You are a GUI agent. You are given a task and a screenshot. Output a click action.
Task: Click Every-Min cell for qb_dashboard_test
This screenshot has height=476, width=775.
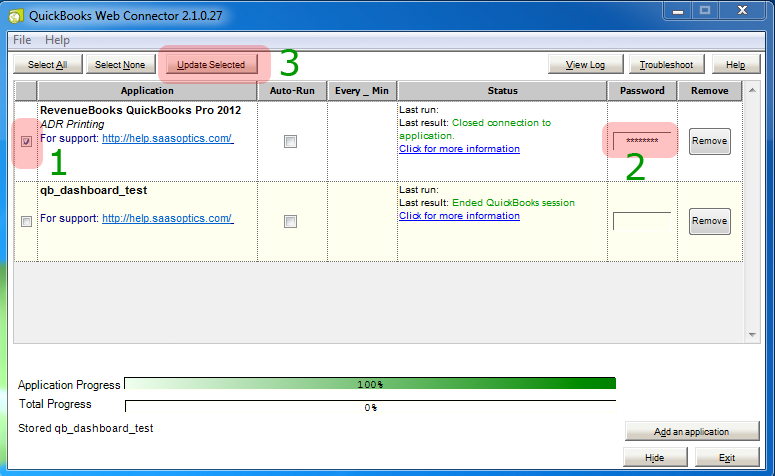[x=362, y=221]
